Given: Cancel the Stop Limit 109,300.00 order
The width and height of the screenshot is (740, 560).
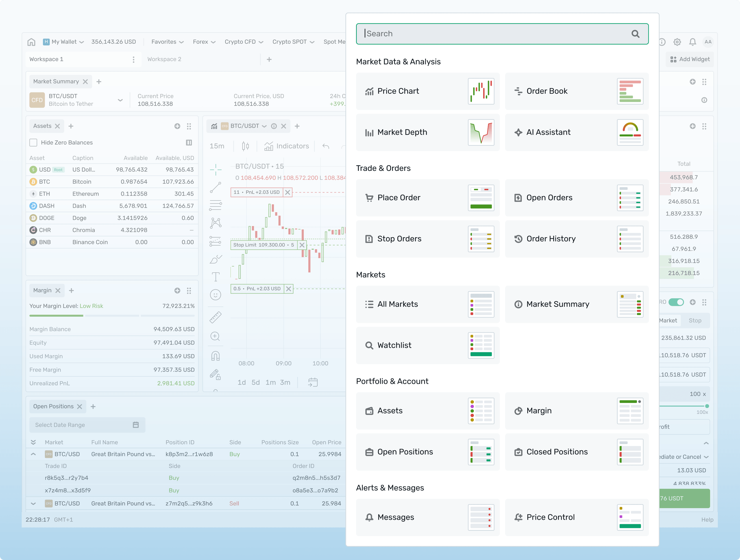Looking at the screenshot, I should click(302, 245).
